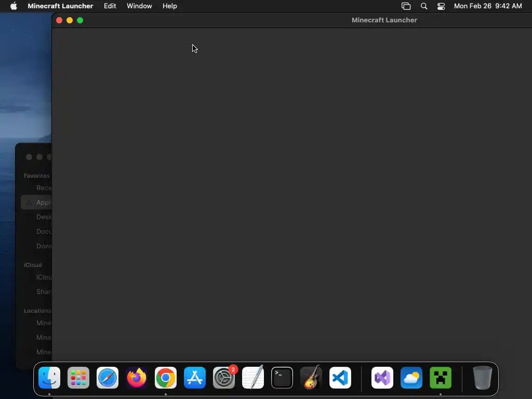
Task: Open the Apple menu
Action: tap(14, 6)
